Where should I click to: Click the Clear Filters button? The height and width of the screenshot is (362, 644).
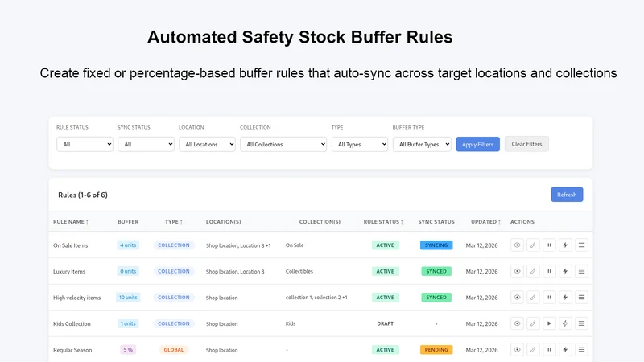(x=526, y=144)
